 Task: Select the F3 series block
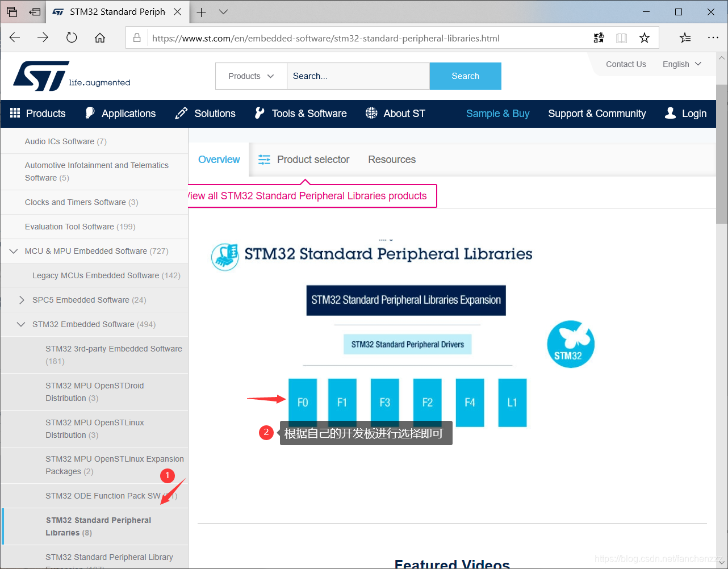[x=385, y=403]
